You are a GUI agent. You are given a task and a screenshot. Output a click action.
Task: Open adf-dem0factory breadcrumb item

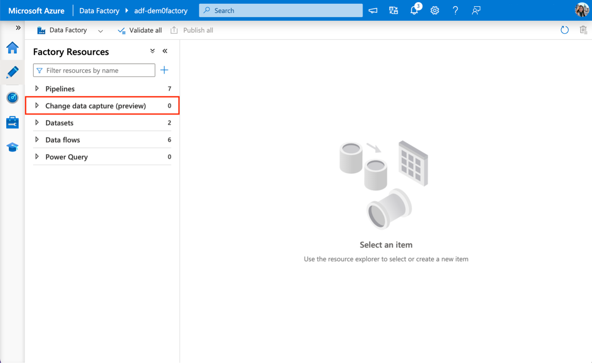tap(161, 10)
